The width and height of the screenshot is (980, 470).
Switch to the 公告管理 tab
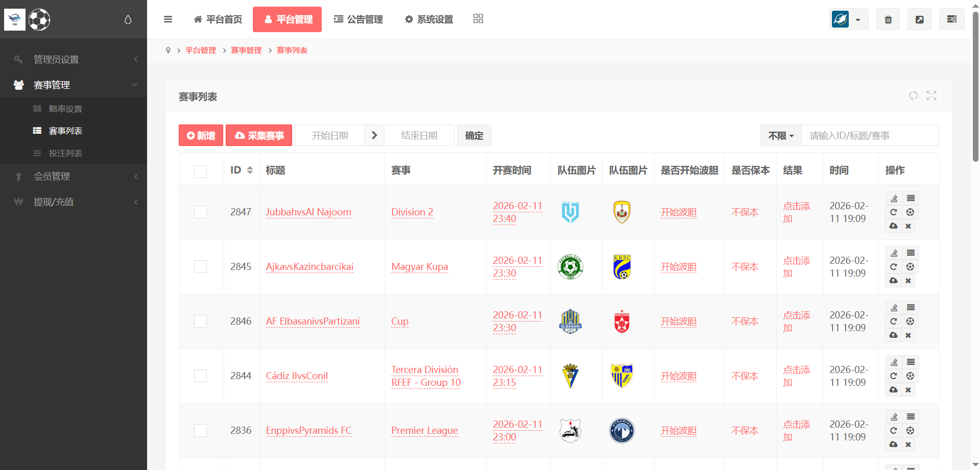click(x=358, y=19)
